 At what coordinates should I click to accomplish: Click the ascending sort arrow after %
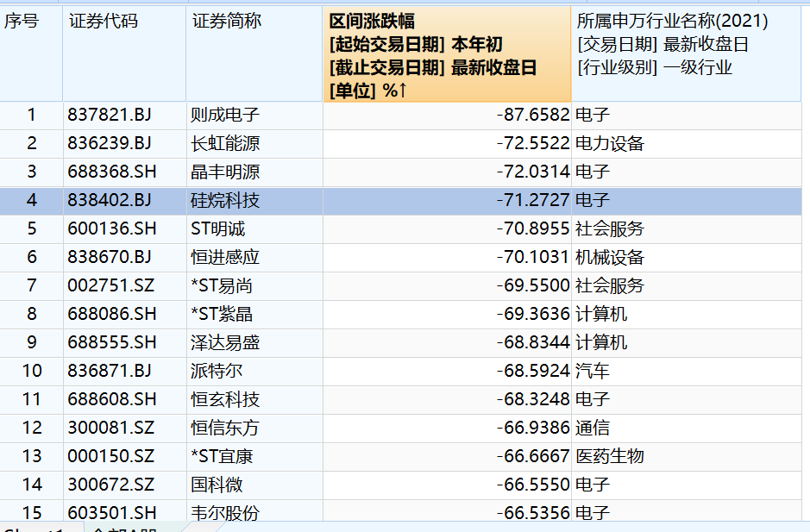coord(403,91)
